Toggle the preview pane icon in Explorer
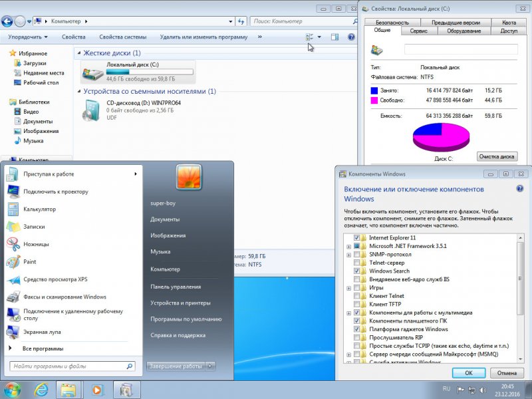Image resolution: width=532 pixels, height=399 pixels. 334,37
